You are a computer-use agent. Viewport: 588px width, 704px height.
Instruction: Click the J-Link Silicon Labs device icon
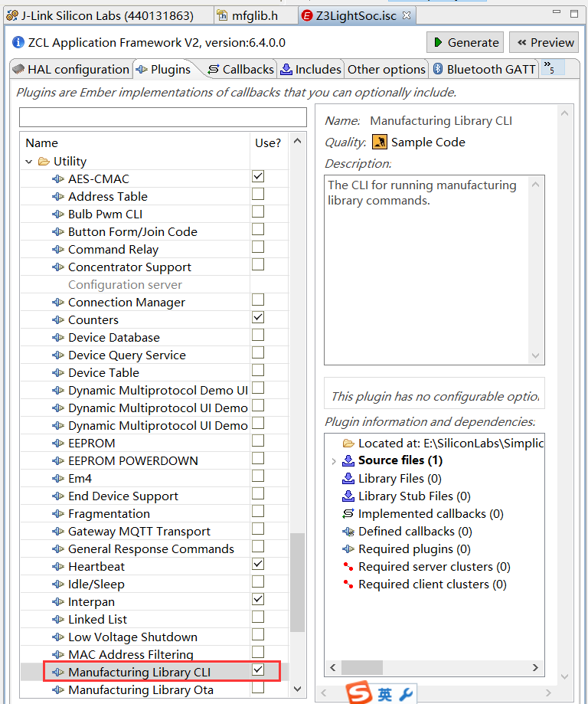12,16
